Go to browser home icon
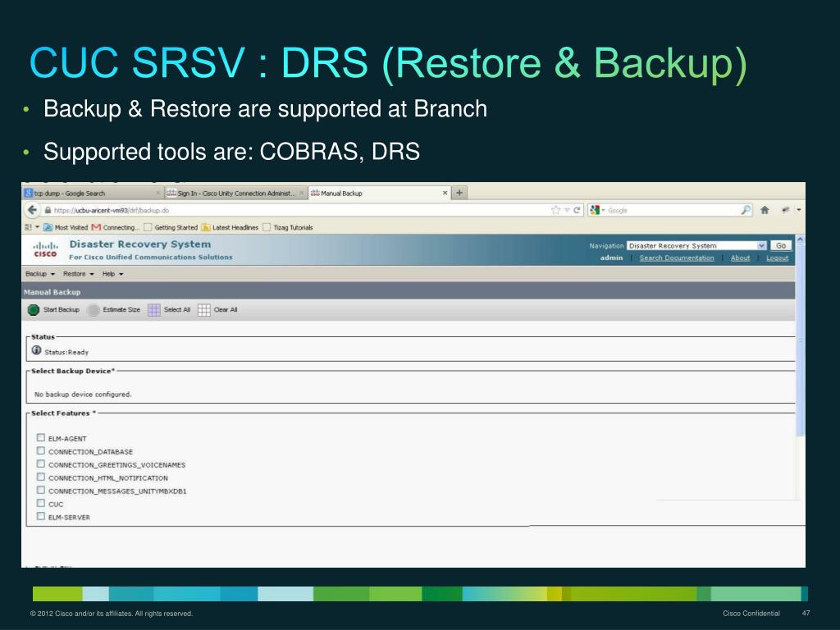 coord(765,210)
